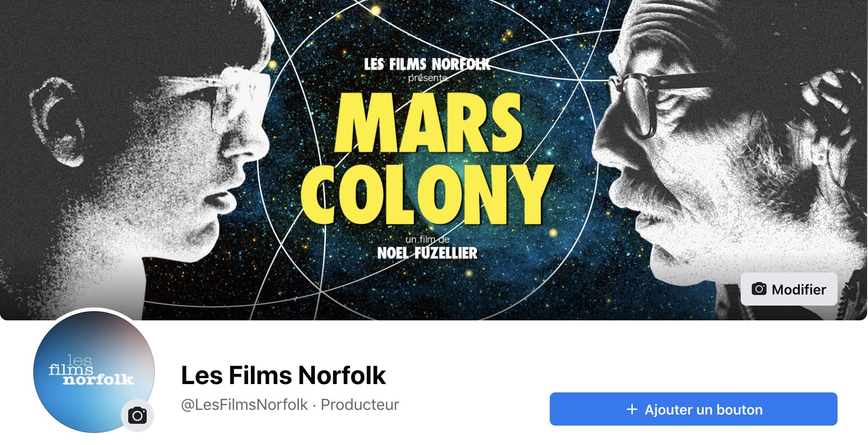This screenshot has width=868, height=445.
Task: Click the Les Films Norfolk page title
Action: coord(283,375)
